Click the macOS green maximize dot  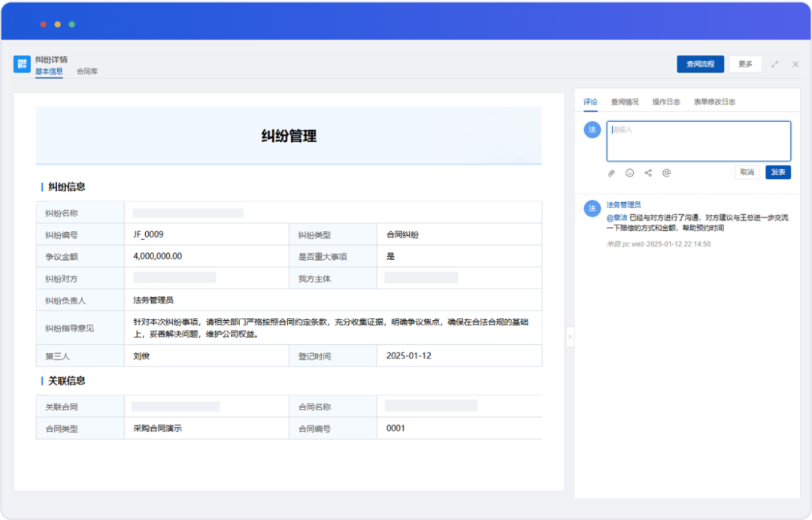(72, 24)
